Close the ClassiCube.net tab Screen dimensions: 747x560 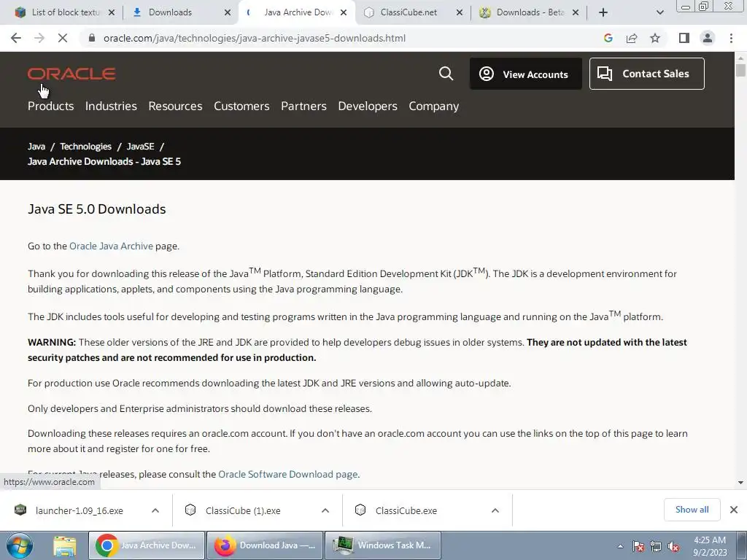pyautogui.click(x=460, y=12)
